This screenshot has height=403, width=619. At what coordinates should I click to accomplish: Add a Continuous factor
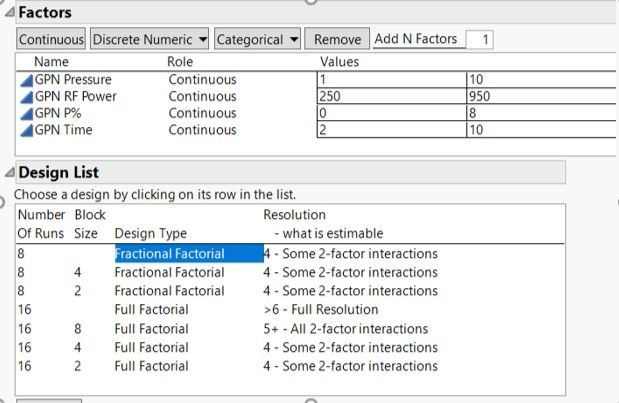point(51,39)
